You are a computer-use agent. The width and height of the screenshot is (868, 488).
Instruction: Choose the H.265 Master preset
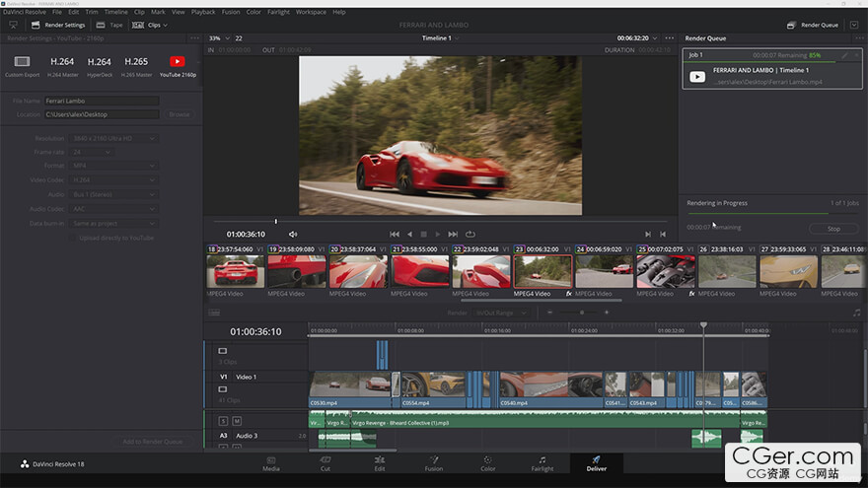click(136, 66)
